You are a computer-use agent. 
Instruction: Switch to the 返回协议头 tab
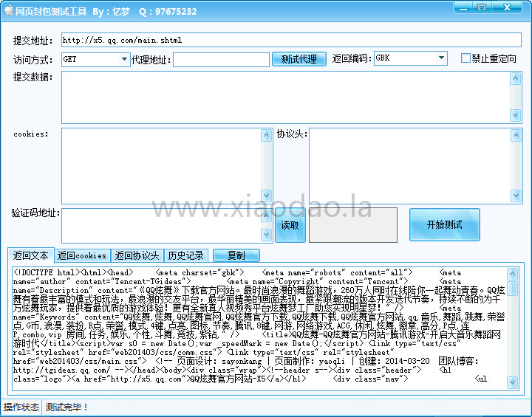tap(137, 255)
